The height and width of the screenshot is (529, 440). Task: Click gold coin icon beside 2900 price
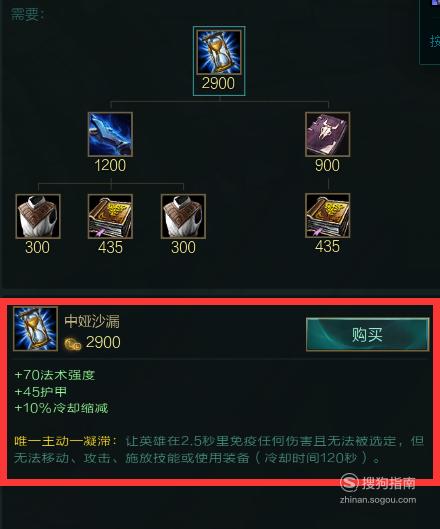pyautogui.click(x=73, y=344)
